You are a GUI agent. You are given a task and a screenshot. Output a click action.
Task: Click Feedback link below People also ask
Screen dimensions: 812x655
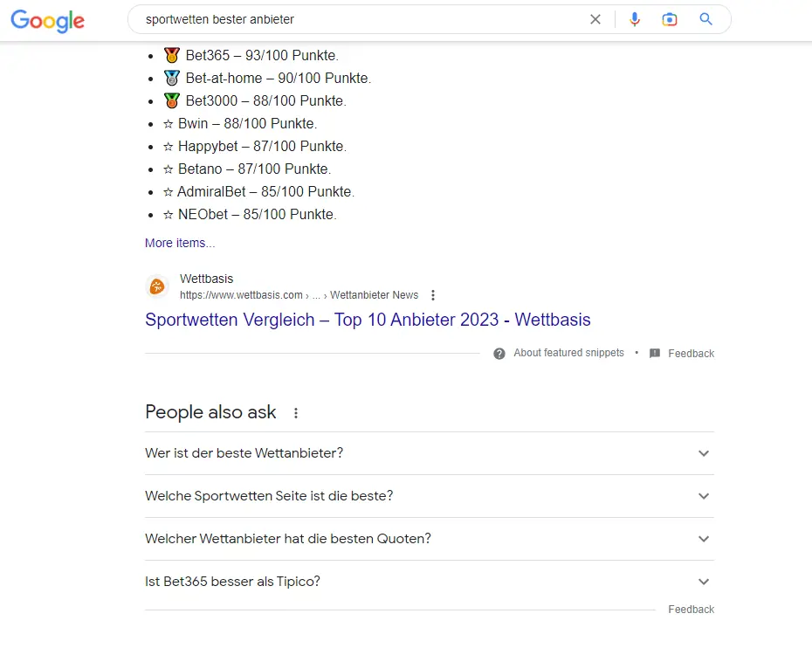pyautogui.click(x=691, y=610)
